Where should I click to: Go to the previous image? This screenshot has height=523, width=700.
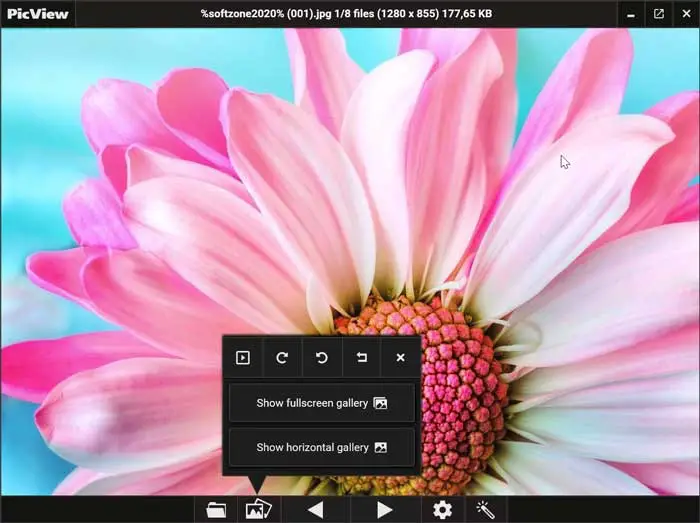coord(316,510)
